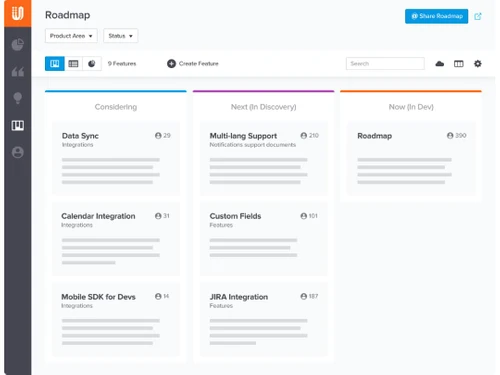Click the plus icon for Create Feature
The image size is (500, 375).
pos(171,64)
